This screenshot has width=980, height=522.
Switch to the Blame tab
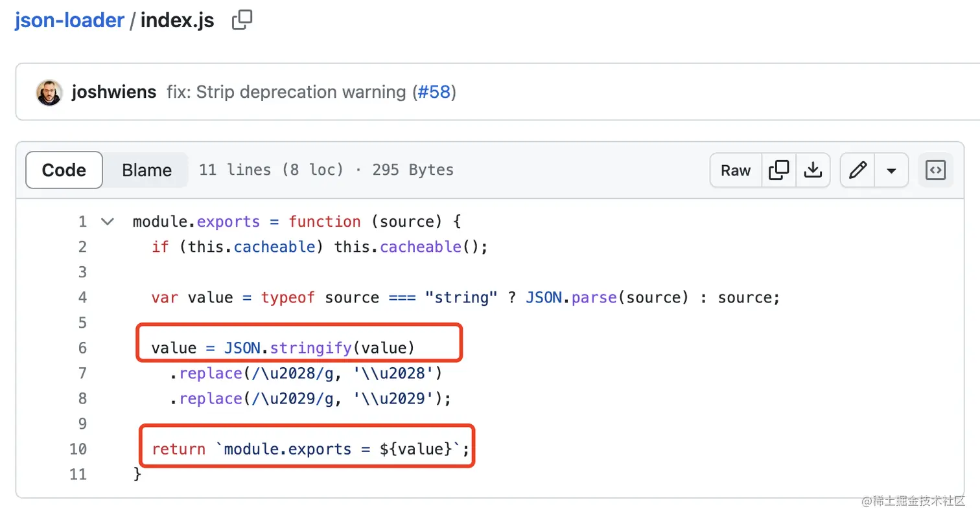pos(147,170)
